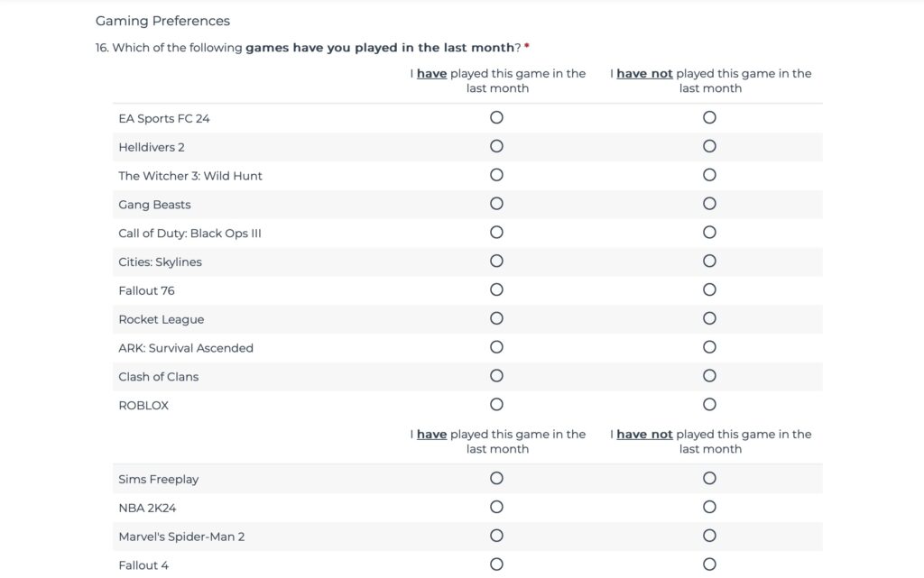Click the Gang Beasts row label
The height and width of the screenshot is (578, 924).
(x=155, y=205)
